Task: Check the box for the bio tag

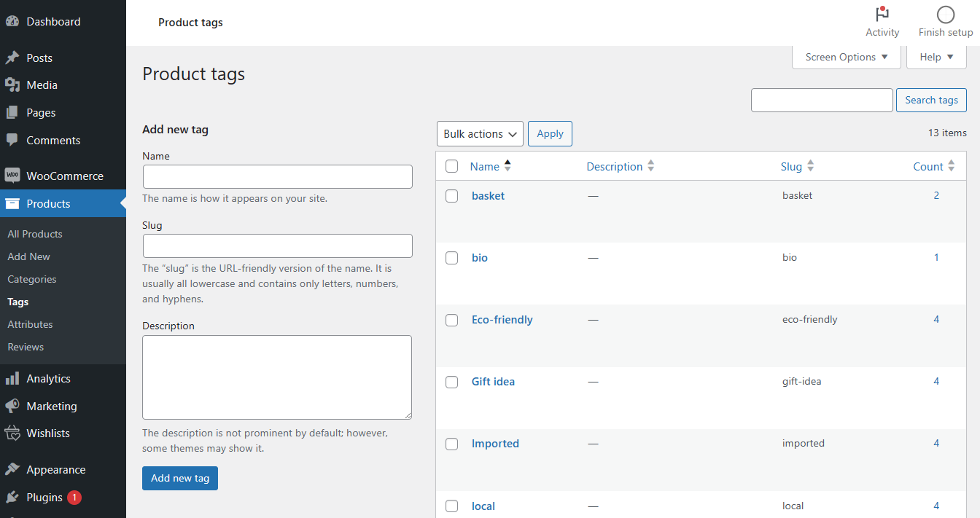Action: [452, 258]
